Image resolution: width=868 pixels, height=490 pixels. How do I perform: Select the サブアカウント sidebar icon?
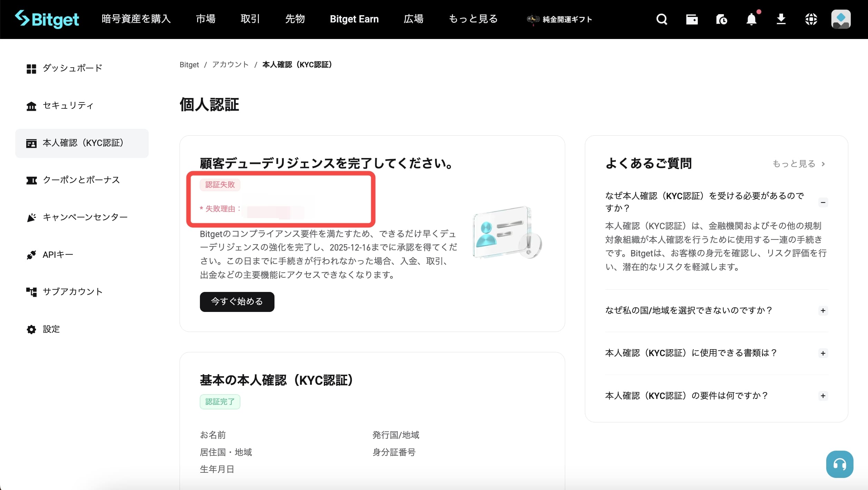(31, 292)
